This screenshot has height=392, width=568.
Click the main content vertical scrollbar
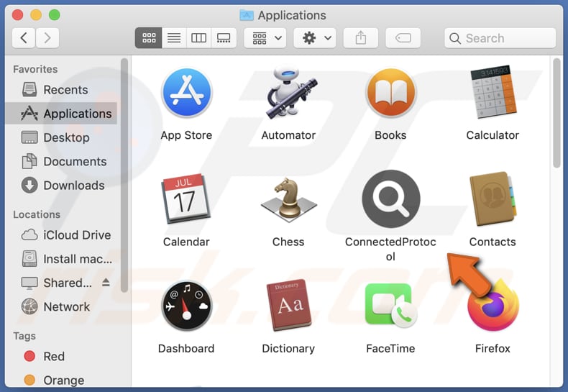click(x=557, y=113)
